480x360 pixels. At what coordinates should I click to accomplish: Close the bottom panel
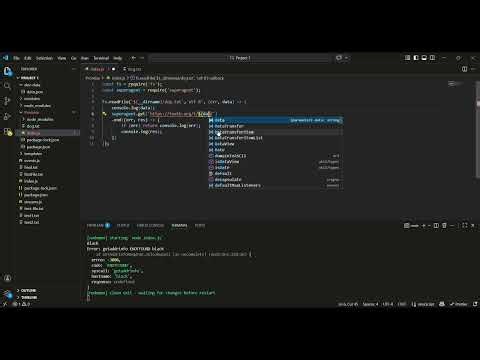(x=473, y=226)
